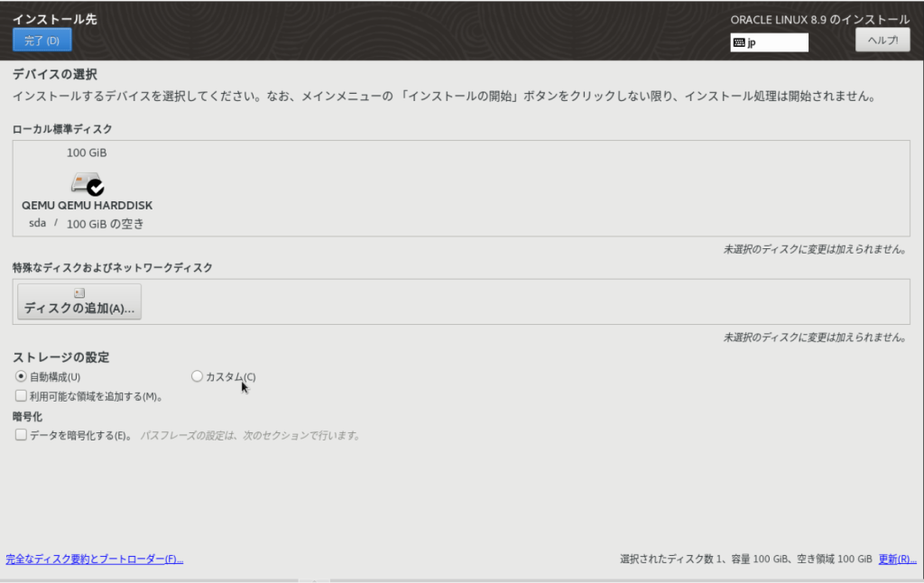Click the 100 GiB capacity label above the disk

click(86, 153)
